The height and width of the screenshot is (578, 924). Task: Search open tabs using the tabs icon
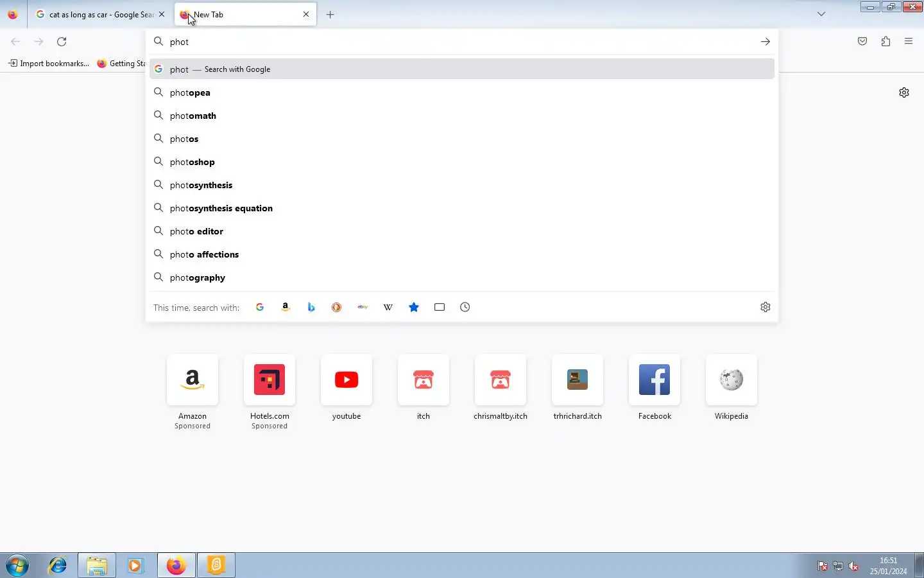(440, 307)
